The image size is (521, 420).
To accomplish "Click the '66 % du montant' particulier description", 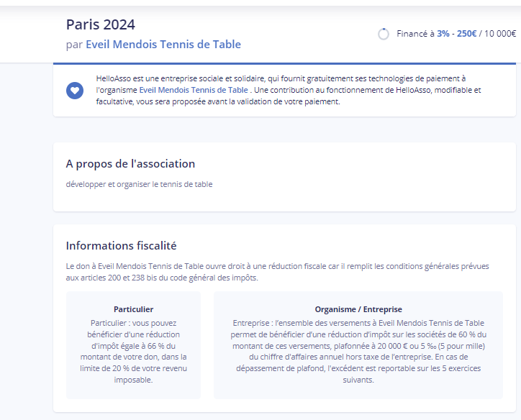I will pos(133,351).
